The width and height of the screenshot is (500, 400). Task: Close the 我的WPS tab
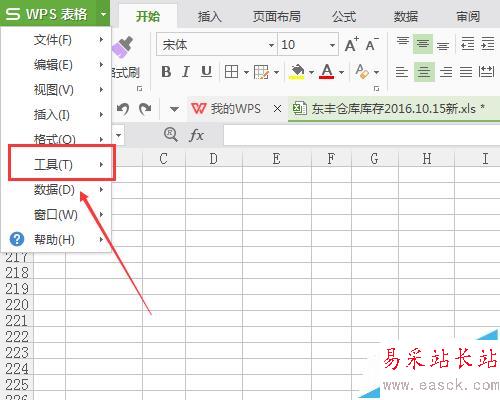(277, 109)
